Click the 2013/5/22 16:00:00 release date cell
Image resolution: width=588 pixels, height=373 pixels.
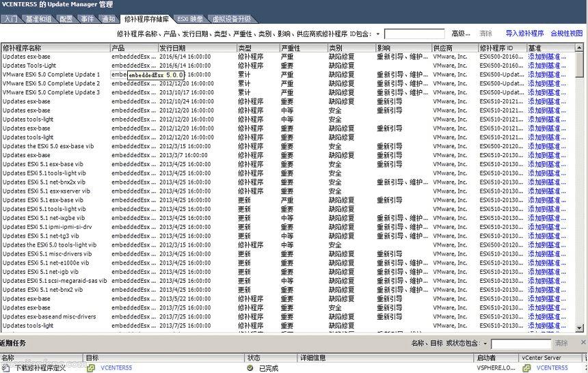[185, 299]
